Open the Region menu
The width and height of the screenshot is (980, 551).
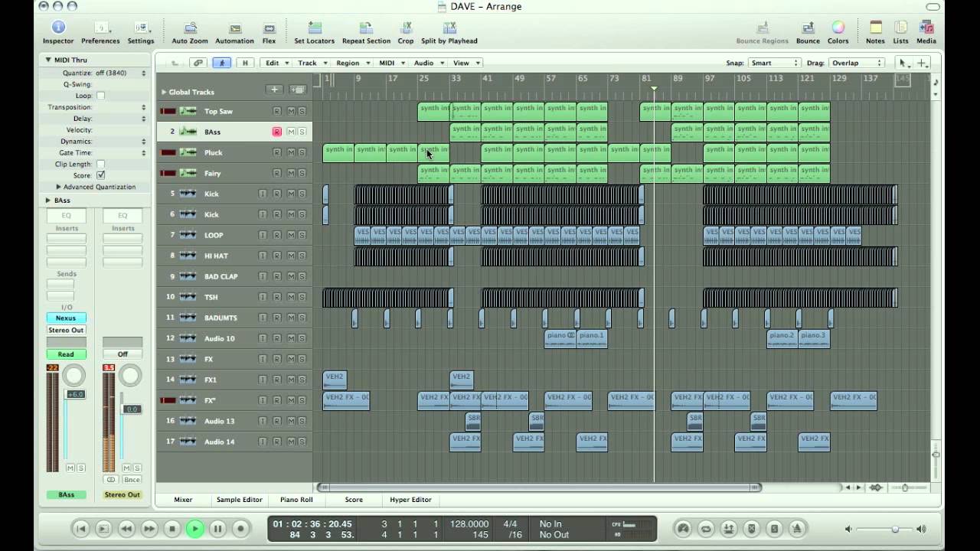pyautogui.click(x=352, y=63)
